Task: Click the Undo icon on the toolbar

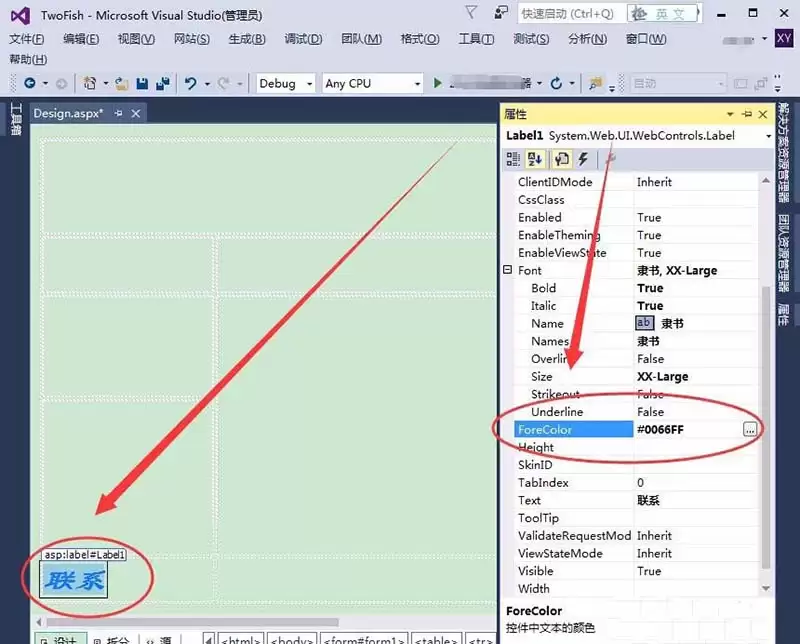Action: point(190,83)
